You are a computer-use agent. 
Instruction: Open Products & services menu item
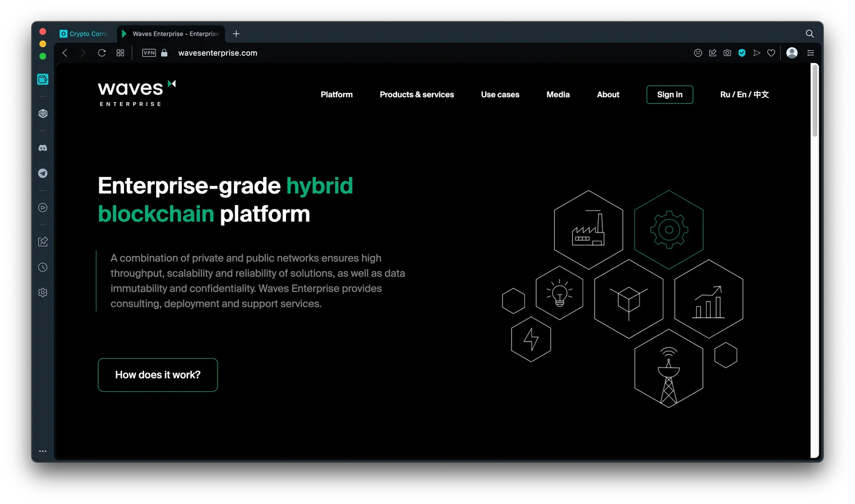417,95
